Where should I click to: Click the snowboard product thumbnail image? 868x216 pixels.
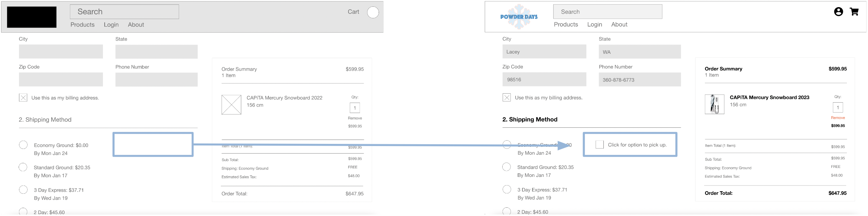pos(714,104)
